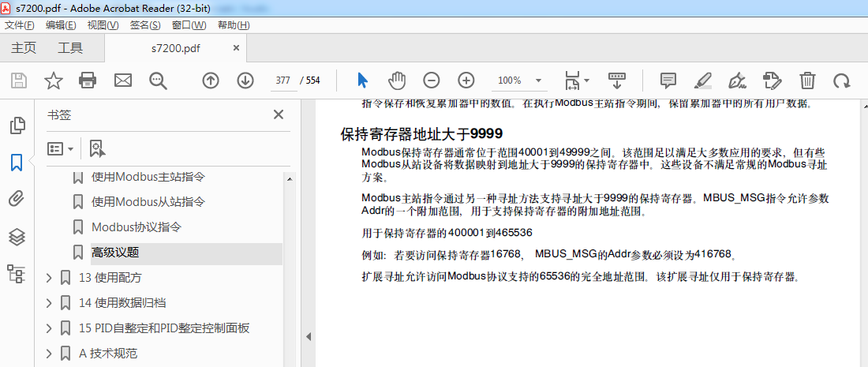Open the page thumbnails panel
Image resolution: width=868 pixels, height=367 pixels.
17,125
